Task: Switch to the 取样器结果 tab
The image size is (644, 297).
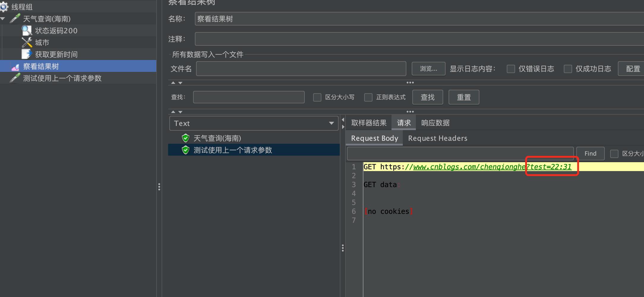Action: tap(369, 123)
